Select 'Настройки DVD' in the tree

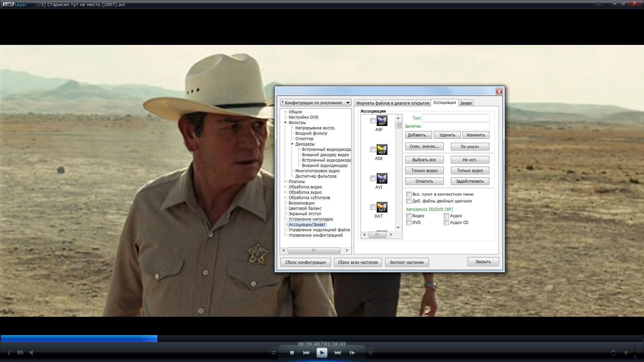303,117
